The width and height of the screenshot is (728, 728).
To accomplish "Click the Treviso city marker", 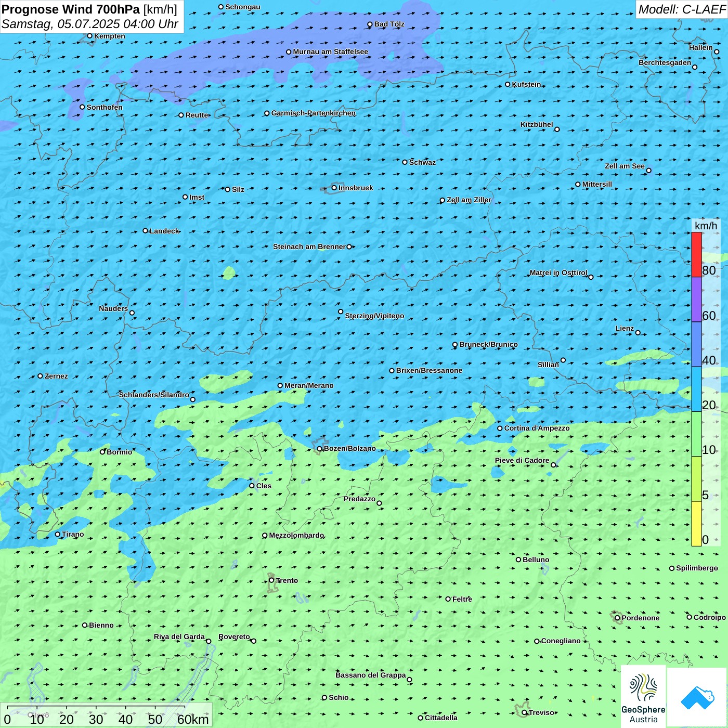I will pyautogui.click(x=524, y=712).
